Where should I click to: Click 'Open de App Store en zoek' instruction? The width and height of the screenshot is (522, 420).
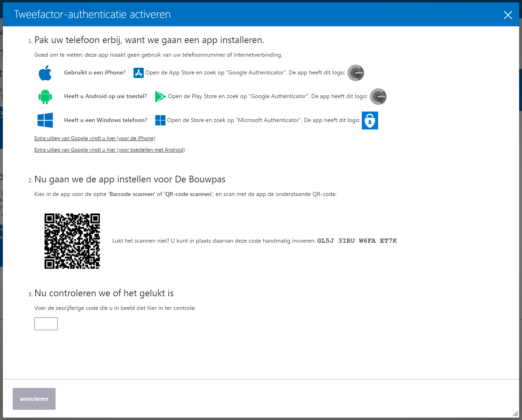click(245, 73)
